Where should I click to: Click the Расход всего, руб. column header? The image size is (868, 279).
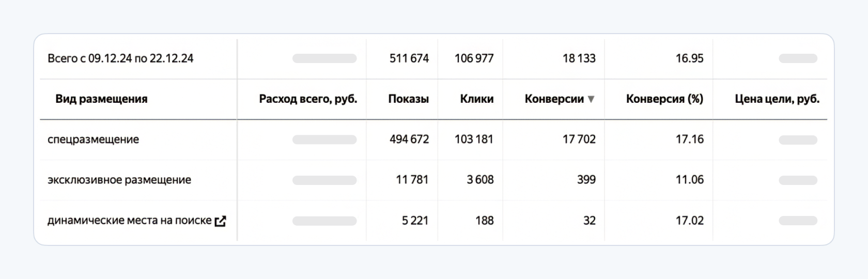coord(308,99)
